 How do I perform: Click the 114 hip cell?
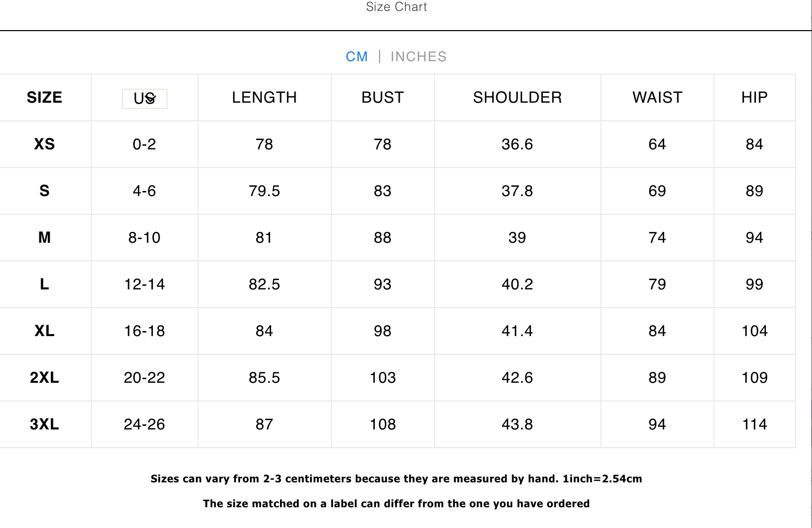754,424
